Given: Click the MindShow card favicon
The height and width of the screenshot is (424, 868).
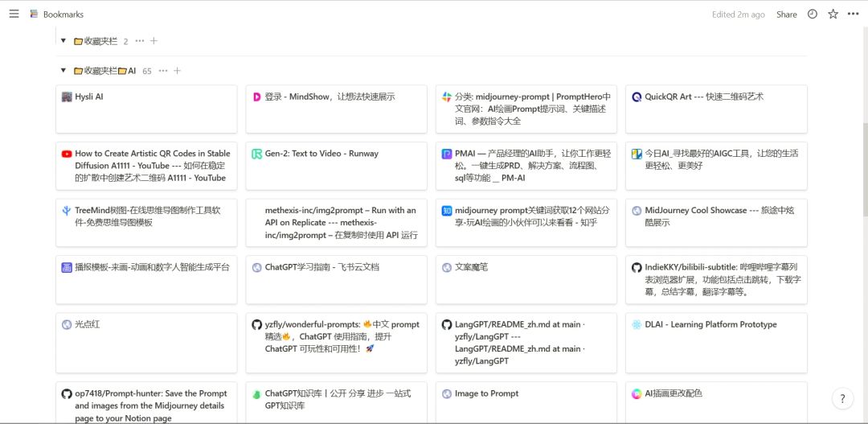Looking at the screenshot, I should [x=256, y=97].
